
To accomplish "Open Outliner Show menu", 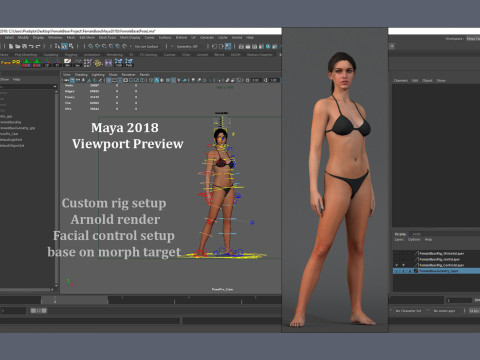I will click(4, 80).
